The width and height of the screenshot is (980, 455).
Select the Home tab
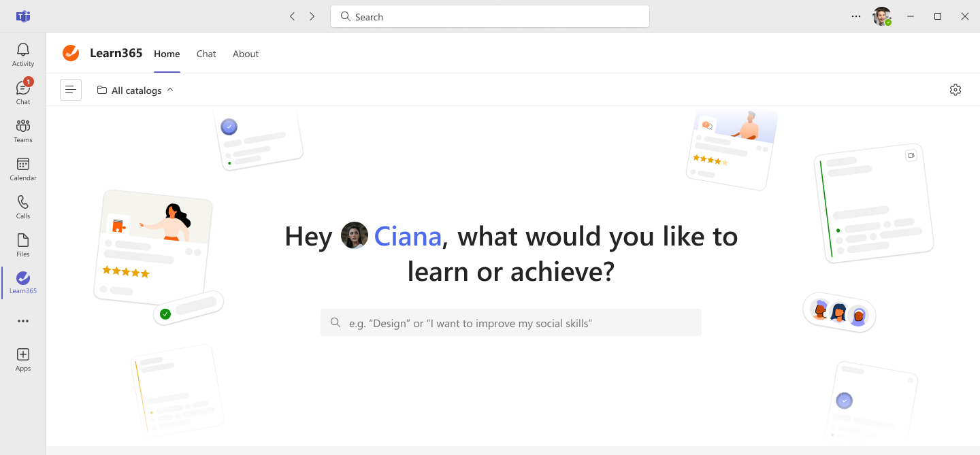[167, 54]
